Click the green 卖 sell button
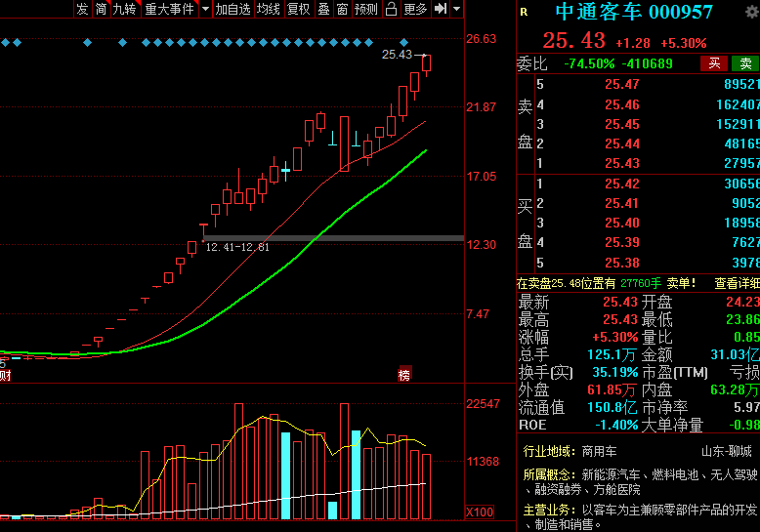Screen dimensions: 760x532 (x=745, y=63)
